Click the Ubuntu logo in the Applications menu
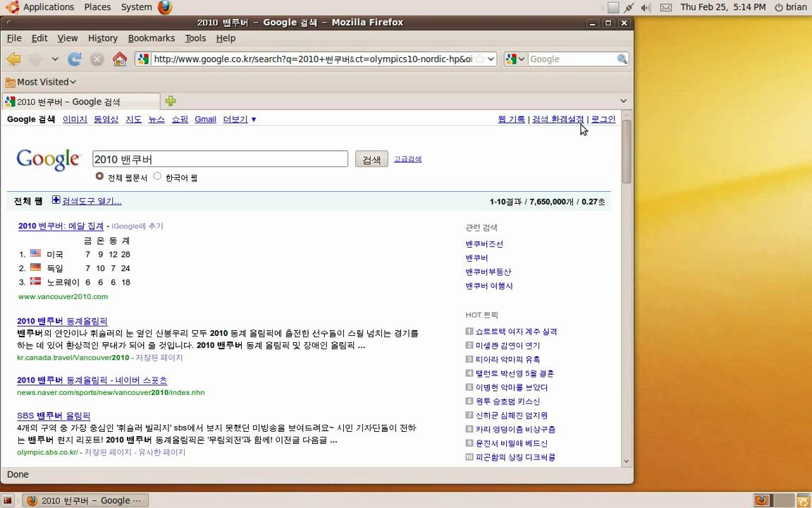 point(13,7)
